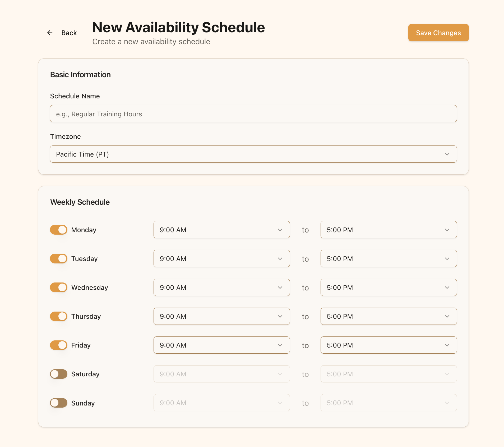Image resolution: width=504 pixels, height=447 pixels.
Task: Open Tuesday's start time dropdown
Action: [221, 258]
